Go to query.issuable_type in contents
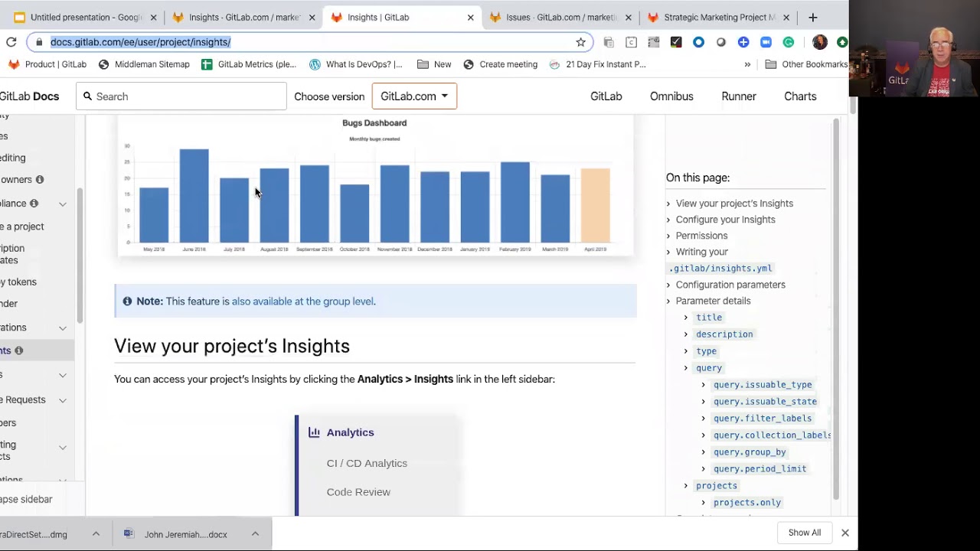 click(763, 385)
